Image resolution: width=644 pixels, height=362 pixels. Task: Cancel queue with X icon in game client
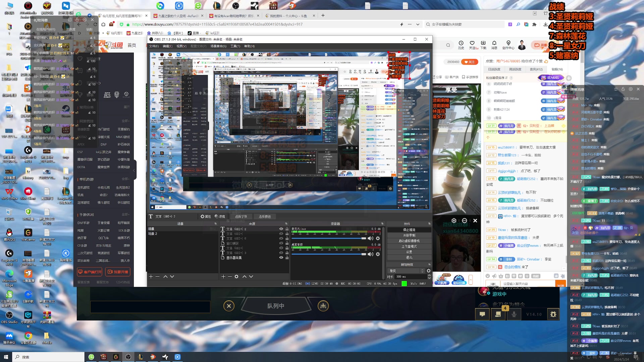pos(229,306)
